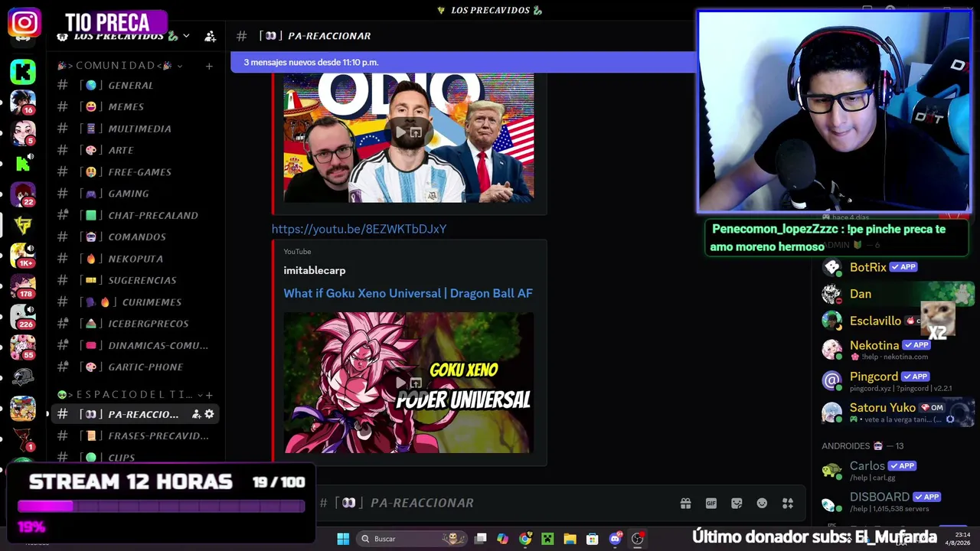This screenshot has width=980, height=551.
Task: Open the donut server with 55 badge
Action: tap(23, 347)
